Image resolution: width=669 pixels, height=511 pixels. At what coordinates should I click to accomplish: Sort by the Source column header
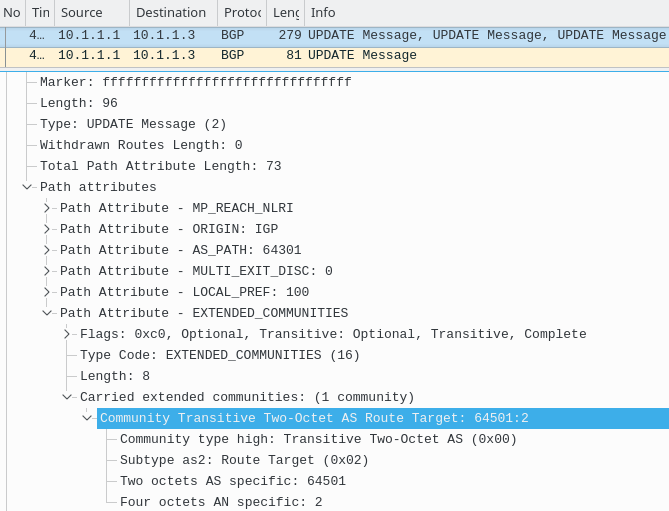click(x=92, y=13)
